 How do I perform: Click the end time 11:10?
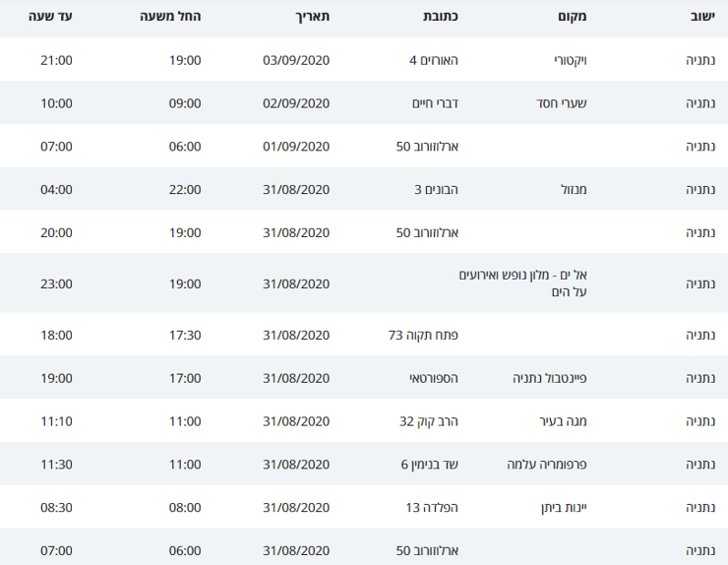point(57,421)
